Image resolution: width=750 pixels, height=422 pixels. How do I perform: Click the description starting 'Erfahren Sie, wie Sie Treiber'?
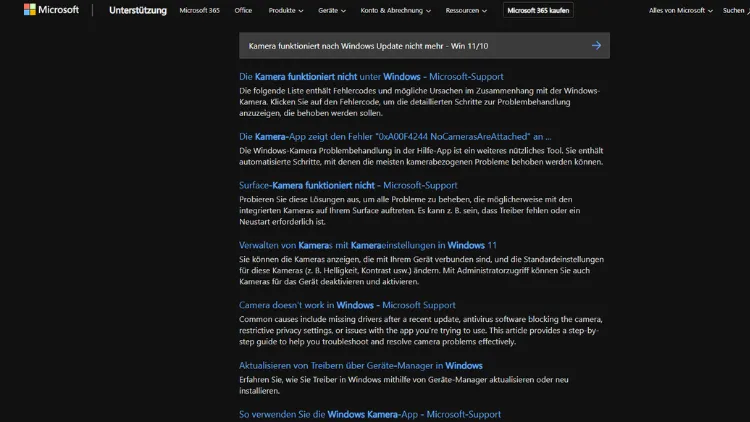tap(404, 385)
